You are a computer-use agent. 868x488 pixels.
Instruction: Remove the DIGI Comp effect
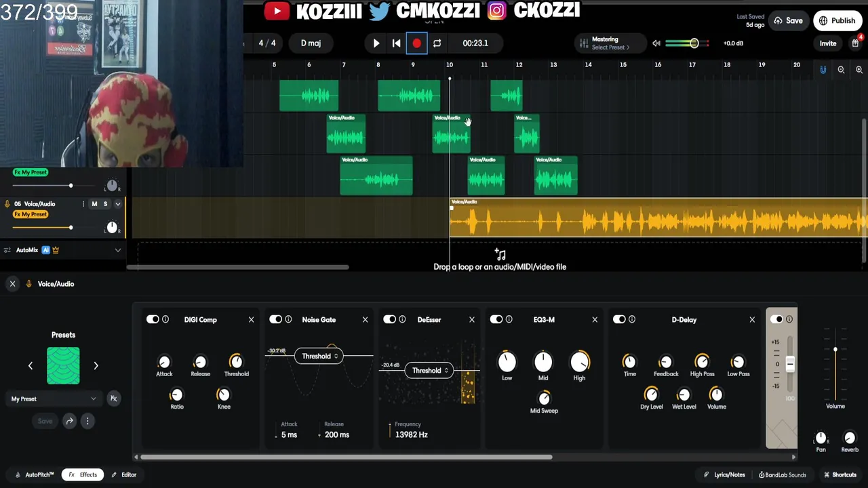coord(251,320)
